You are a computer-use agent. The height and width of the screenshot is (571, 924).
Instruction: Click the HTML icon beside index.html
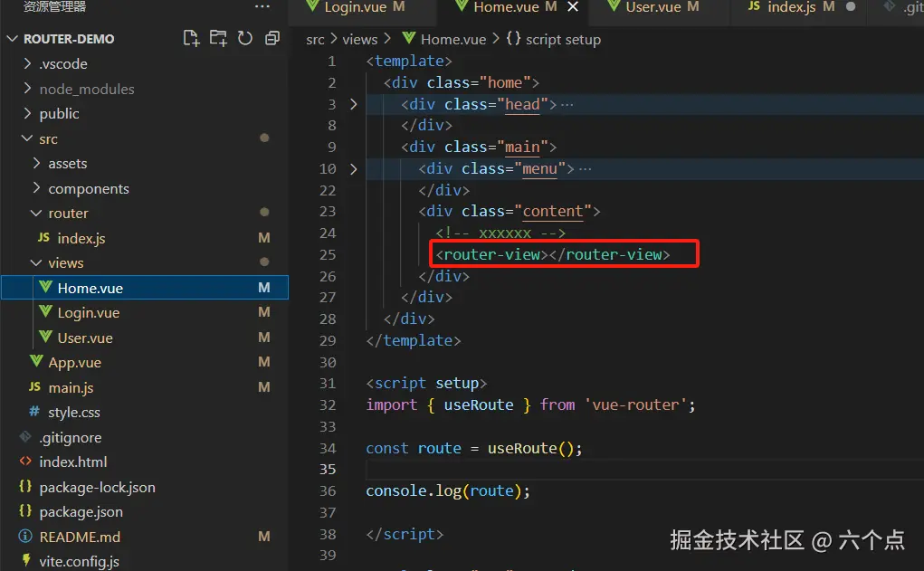(24, 462)
